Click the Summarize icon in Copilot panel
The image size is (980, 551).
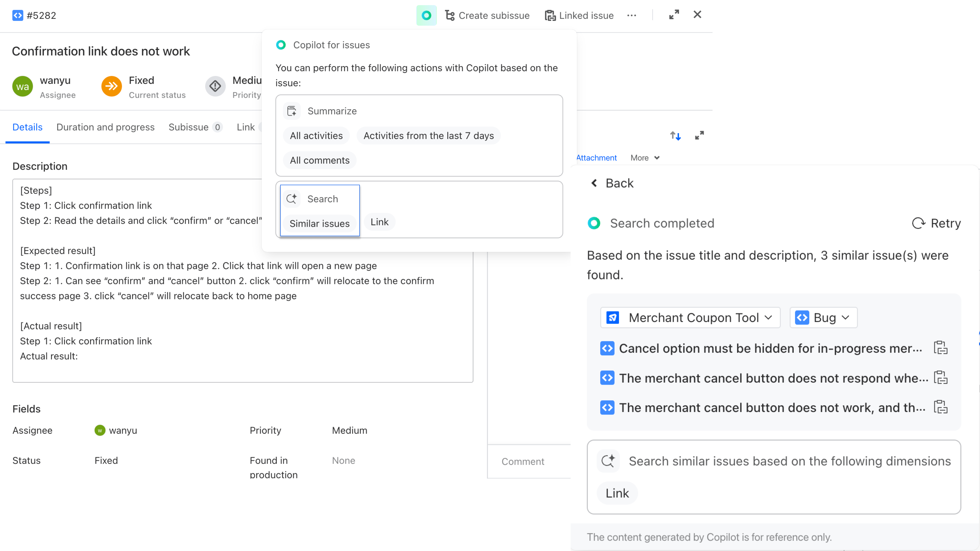(x=292, y=111)
